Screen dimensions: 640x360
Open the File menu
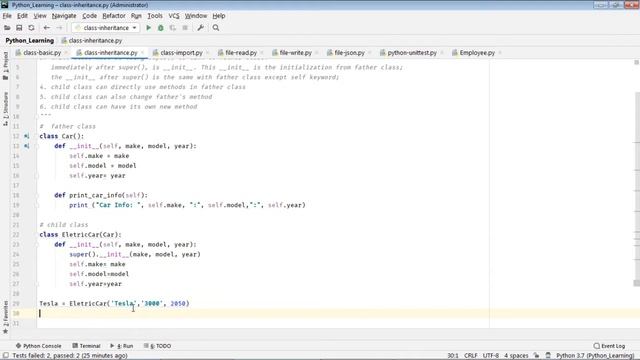7,16
